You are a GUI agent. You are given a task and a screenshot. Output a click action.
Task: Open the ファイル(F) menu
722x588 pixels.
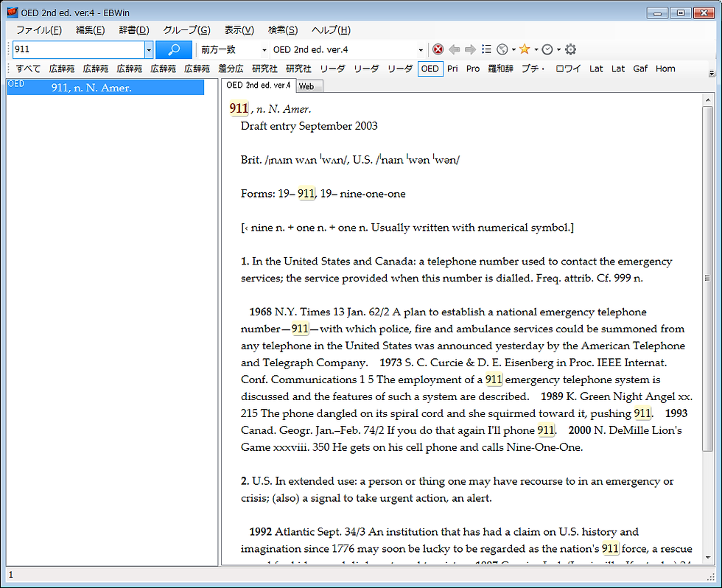click(38, 30)
